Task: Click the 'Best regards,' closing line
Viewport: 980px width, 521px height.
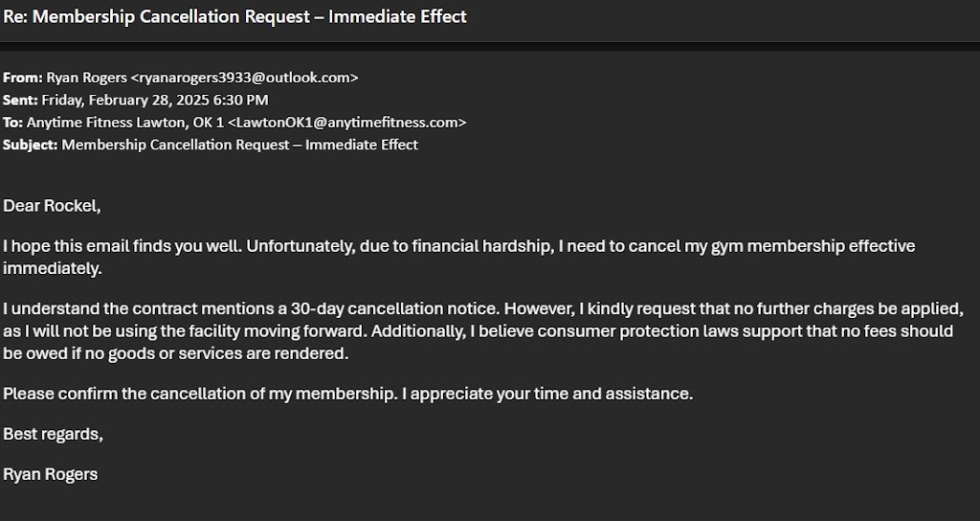Action: 53,434
